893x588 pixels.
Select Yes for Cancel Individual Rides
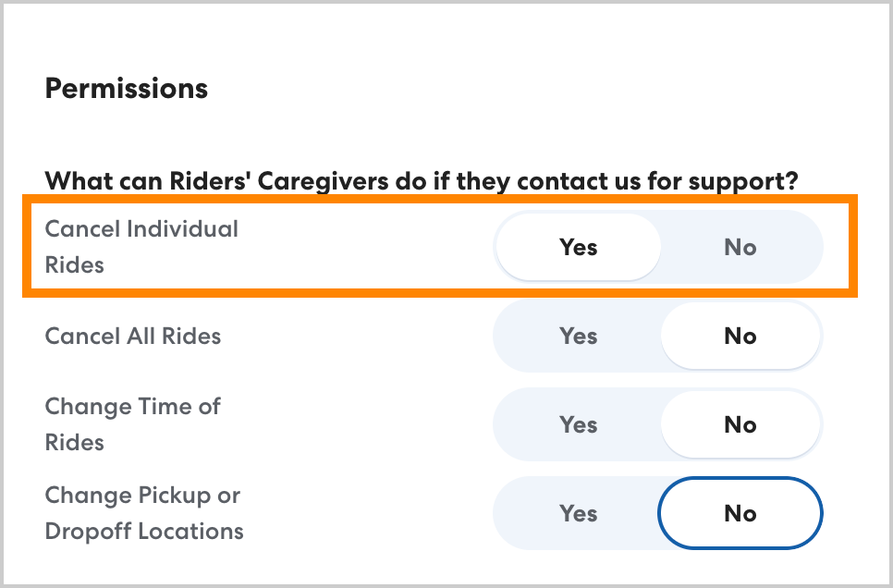[x=579, y=248]
